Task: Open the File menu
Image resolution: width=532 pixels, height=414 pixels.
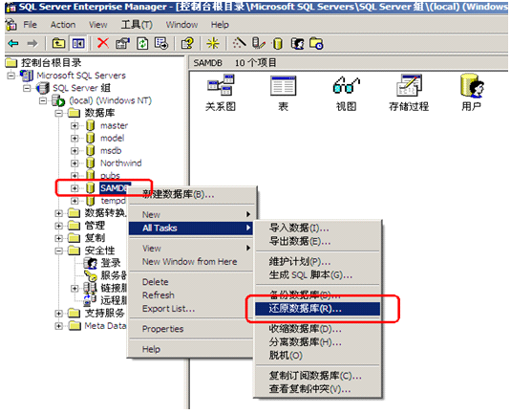Action: click(x=30, y=25)
